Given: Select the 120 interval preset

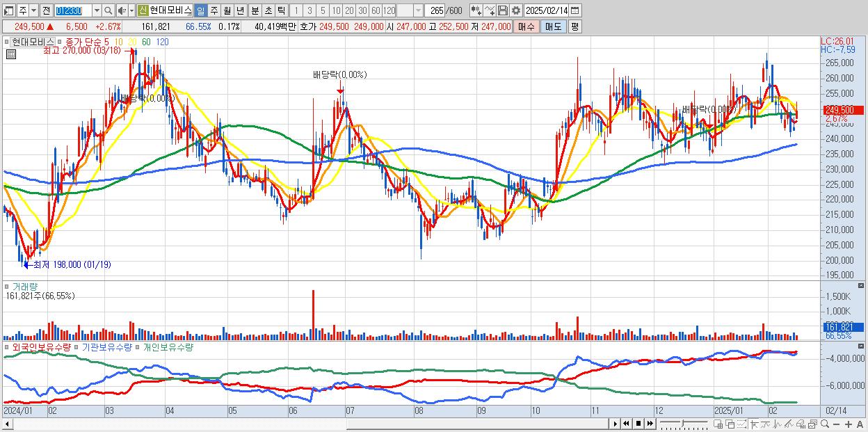Looking at the screenshot, I should tap(389, 11).
